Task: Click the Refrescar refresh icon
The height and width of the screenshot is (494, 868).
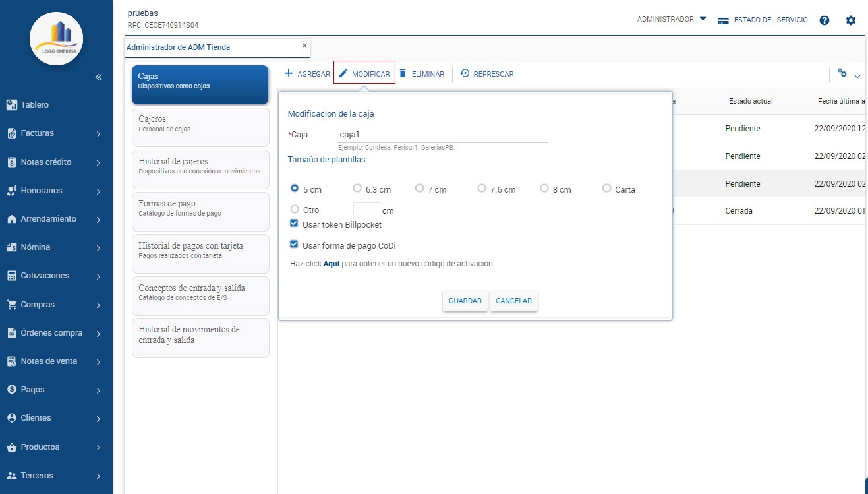Action: pos(465,73)
